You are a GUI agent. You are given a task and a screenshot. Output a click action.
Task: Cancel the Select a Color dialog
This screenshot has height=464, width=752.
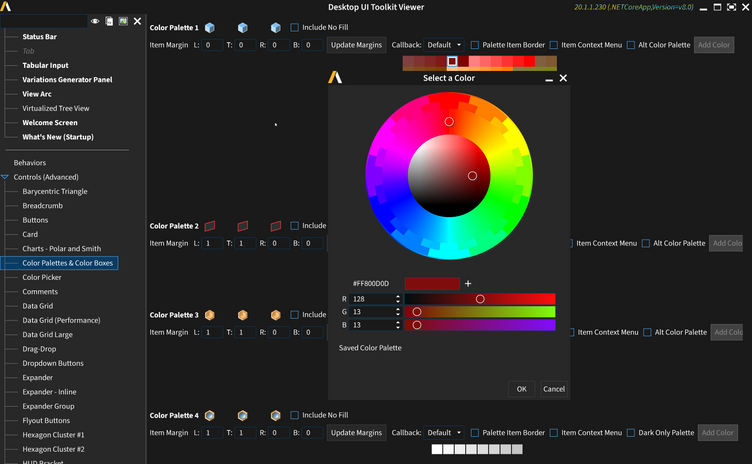554,389
